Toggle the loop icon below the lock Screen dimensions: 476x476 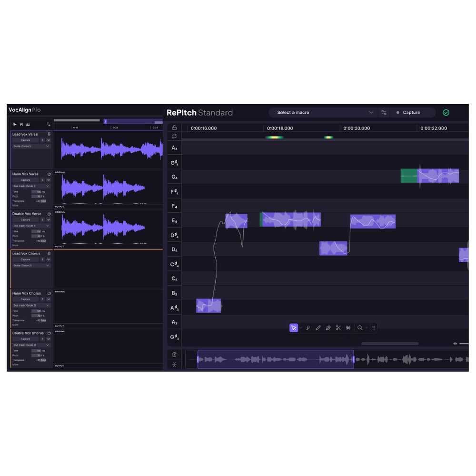(x=174, y=136)
